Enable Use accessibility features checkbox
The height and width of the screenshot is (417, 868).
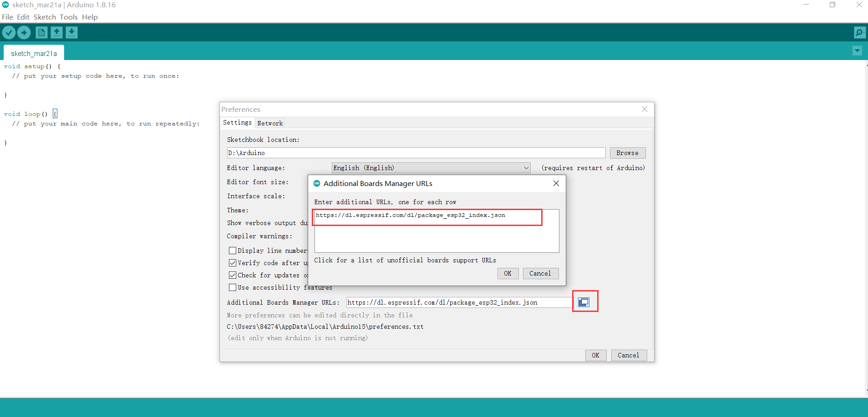(x=233, y=287)
